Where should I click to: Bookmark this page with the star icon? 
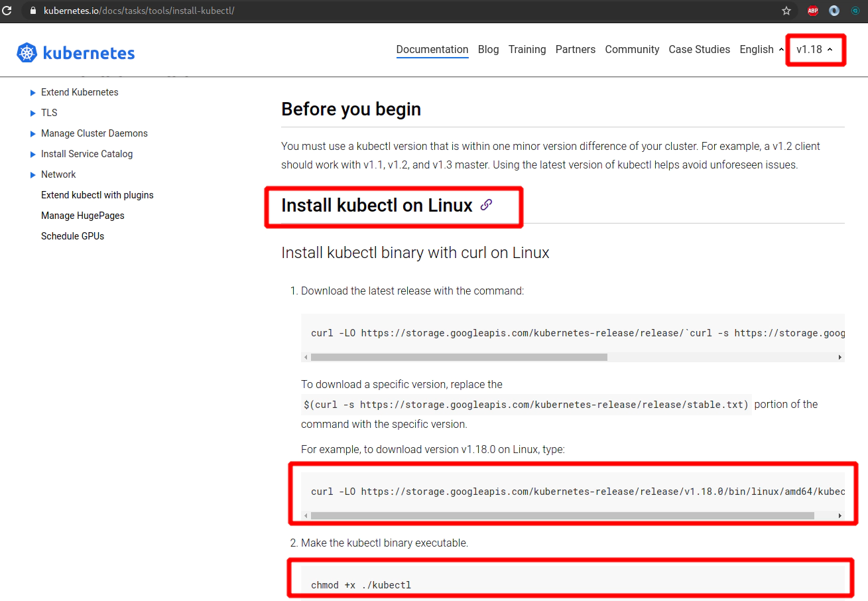[786, 11]
